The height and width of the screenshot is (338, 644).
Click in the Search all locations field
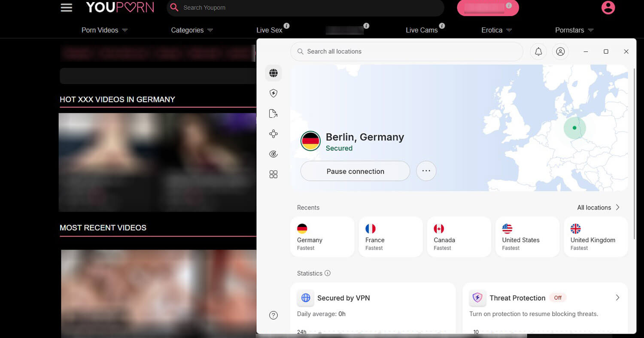[407, 52]
